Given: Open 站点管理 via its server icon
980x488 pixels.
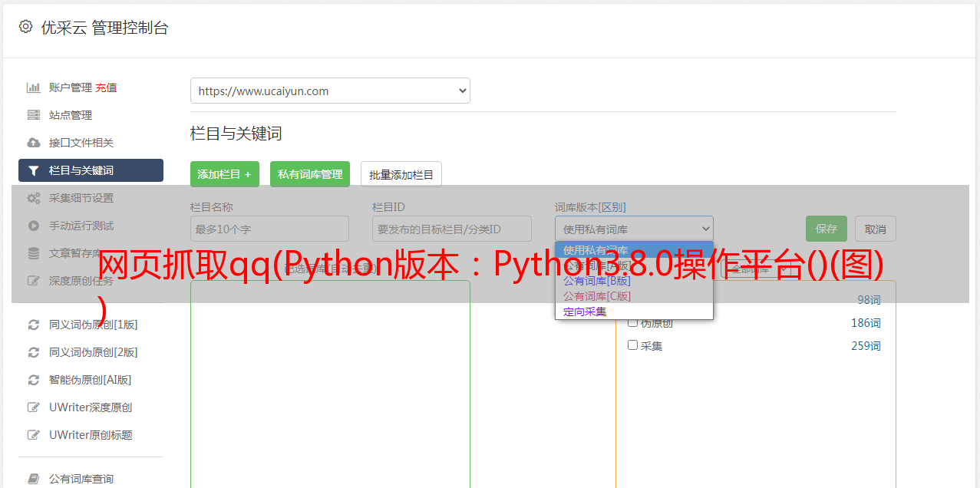Looking at the screenshot, I should point(33,115).
